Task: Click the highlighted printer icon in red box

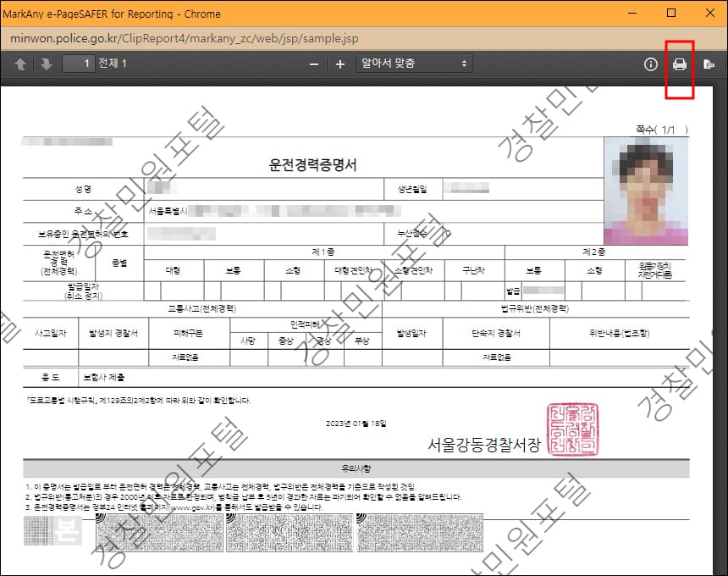Action: [x=679, y=64]
